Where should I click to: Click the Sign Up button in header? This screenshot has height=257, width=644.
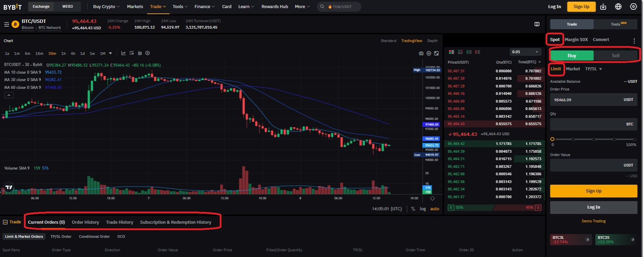[x=581, y=6]
